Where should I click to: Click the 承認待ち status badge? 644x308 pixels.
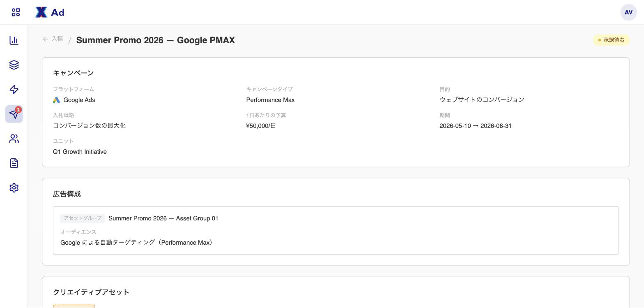click(x=611, y=40)
